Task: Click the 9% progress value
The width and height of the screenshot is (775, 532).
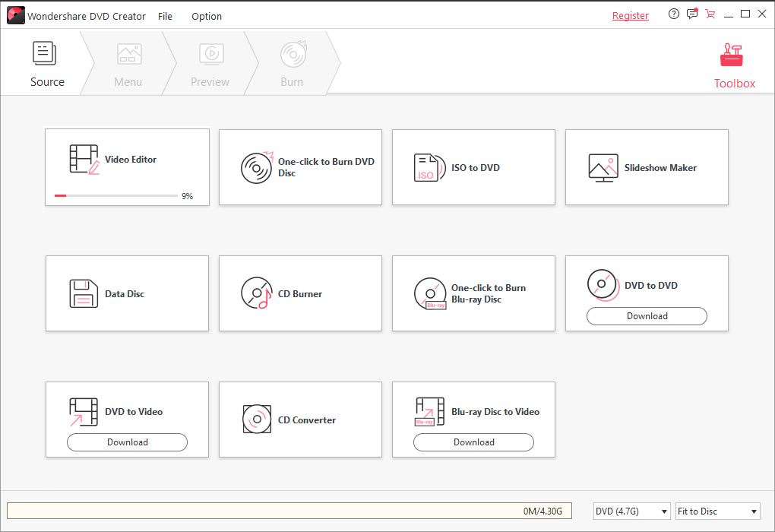Action: pos(188,196)
